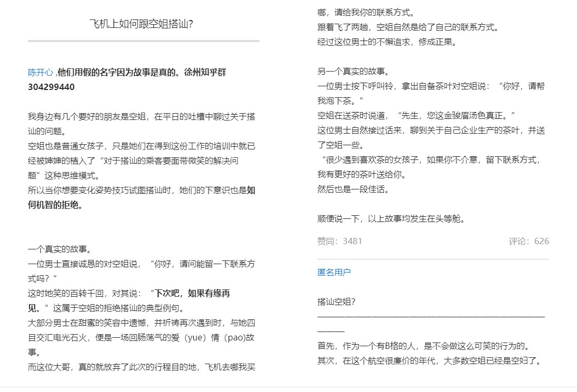The width and height of the screenshot is (577, 392).
Task: Click the sentence about 头等舱
Action: click(x=392, y=218)
